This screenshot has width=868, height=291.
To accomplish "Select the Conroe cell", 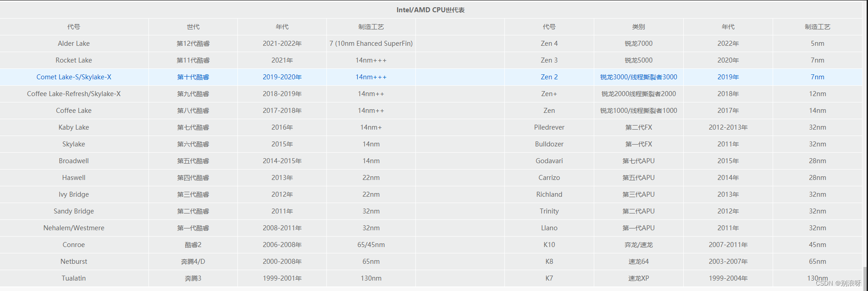I will coord(74,245).
